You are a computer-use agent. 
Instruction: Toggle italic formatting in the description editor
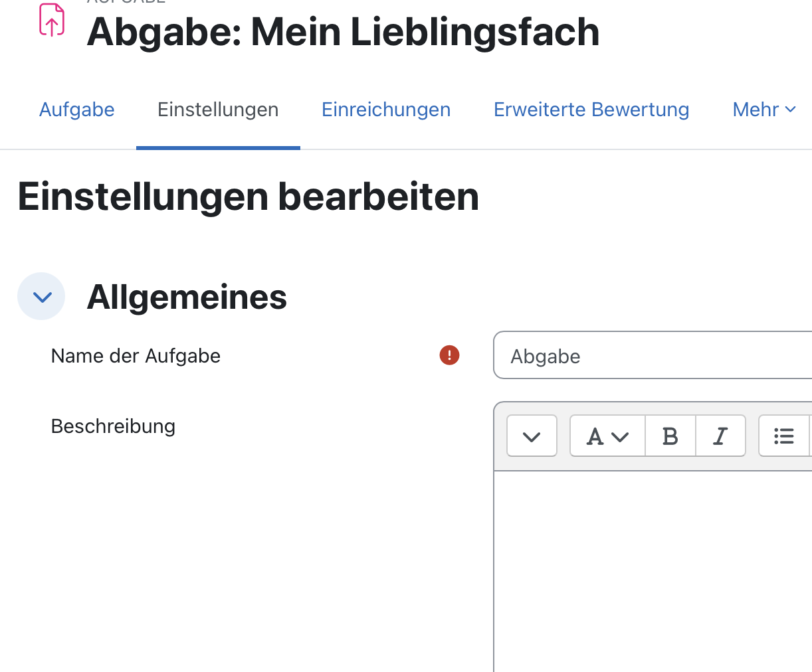(x=720, y=436)
